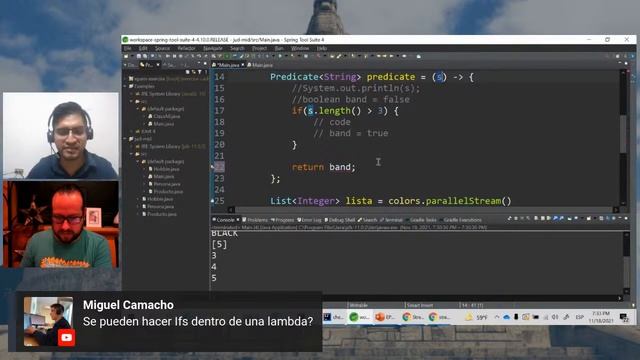Screen dimensions: 640x360
Task: Click the New file toolbar icon
Action: (126, 56)
